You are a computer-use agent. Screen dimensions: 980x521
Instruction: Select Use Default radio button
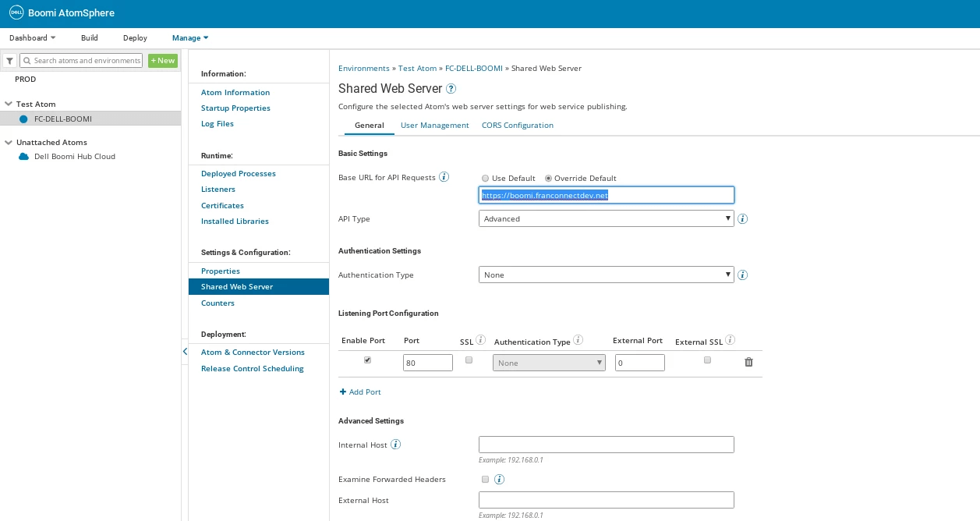pos(485,179)
